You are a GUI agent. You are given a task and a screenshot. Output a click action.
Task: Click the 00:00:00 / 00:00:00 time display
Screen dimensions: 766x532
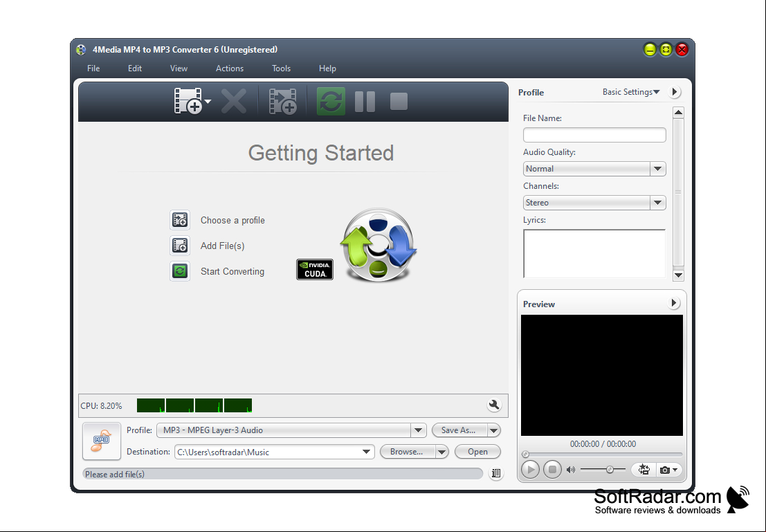[x=603, y=444]
